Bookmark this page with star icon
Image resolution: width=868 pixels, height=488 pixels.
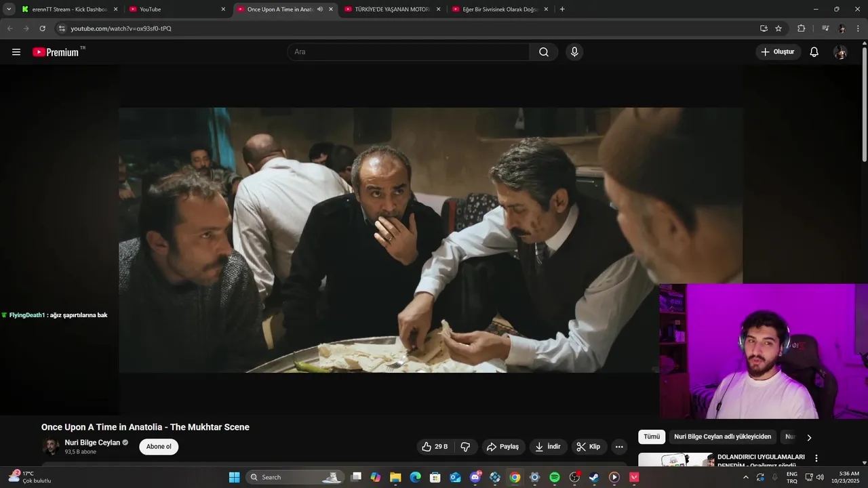[x=778, y=28]
